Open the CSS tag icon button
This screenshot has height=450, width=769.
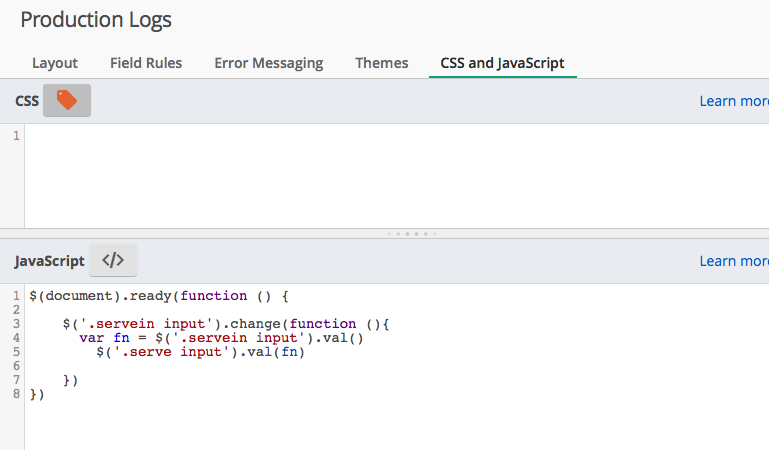67,100
